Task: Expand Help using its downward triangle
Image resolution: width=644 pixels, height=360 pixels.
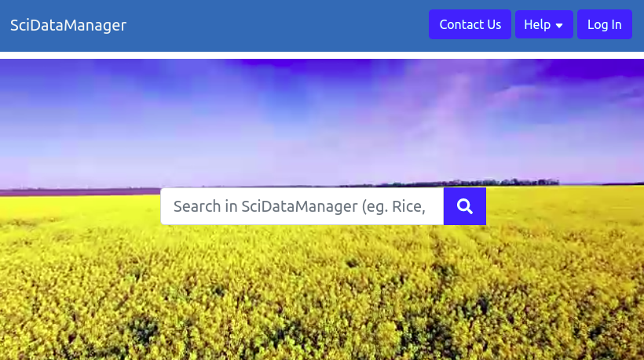Action: coord(559,25)
